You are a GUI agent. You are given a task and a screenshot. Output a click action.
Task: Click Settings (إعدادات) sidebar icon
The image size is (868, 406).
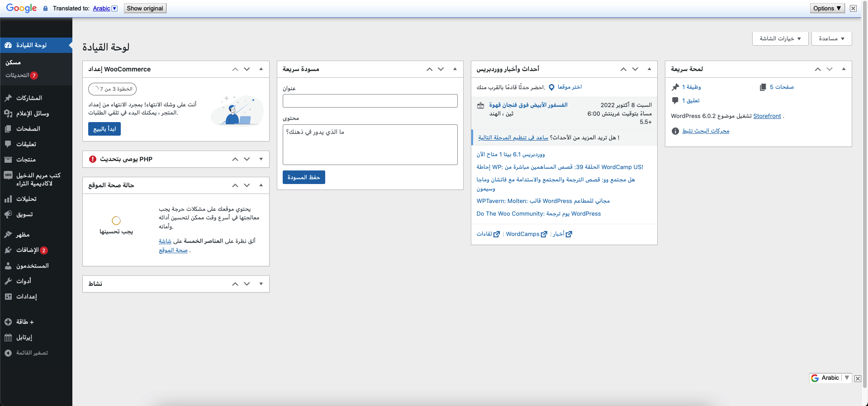tap(8, 297)
